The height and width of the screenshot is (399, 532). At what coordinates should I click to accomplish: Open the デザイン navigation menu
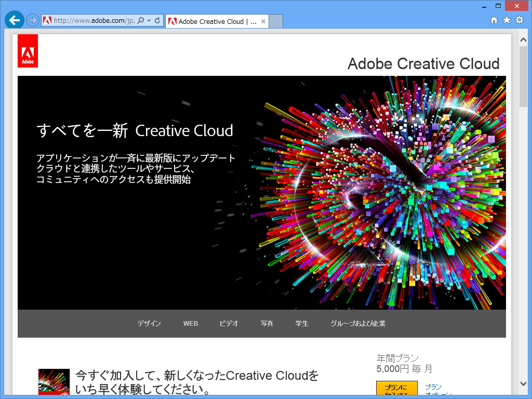[x=149, y=323]
